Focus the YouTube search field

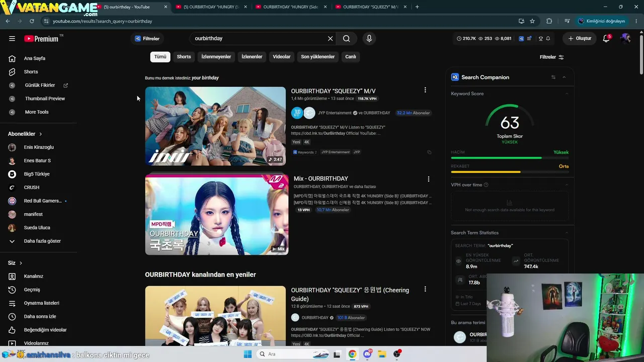coord(259,39)
